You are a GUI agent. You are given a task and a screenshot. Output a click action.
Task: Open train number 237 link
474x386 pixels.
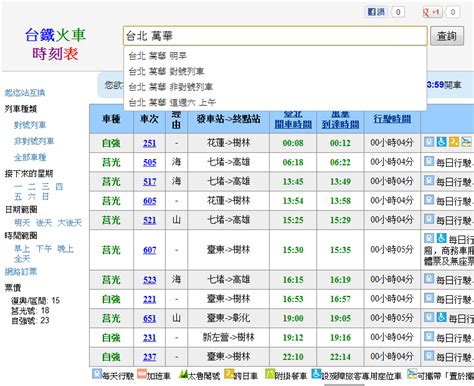coord(149,357)
